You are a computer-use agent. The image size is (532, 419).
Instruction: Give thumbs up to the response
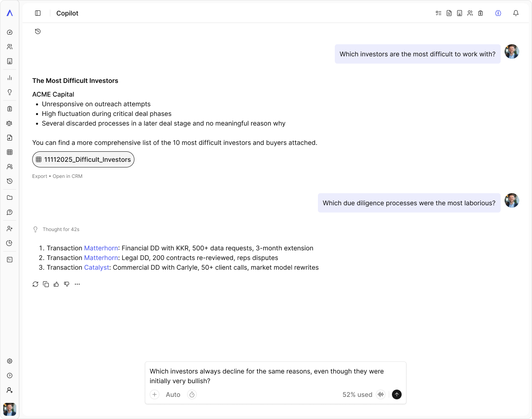coord(56,284)
